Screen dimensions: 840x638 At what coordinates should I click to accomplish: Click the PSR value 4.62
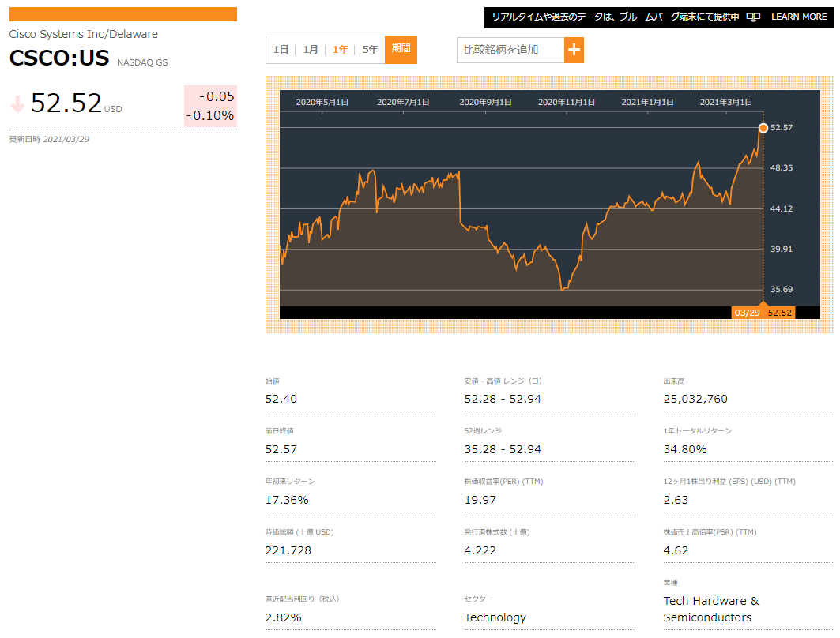pyautogui.click(x=676, y=550)
